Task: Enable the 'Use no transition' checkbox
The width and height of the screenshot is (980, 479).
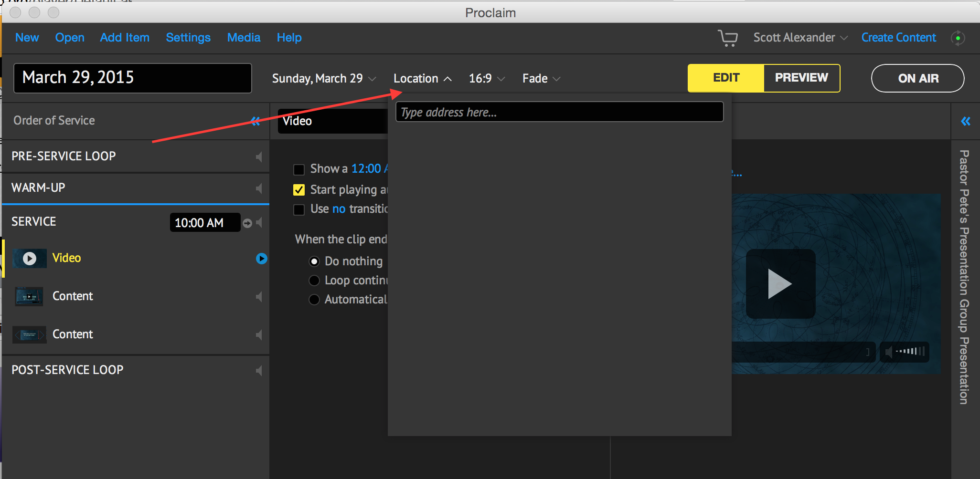Action: coord(299,209)
